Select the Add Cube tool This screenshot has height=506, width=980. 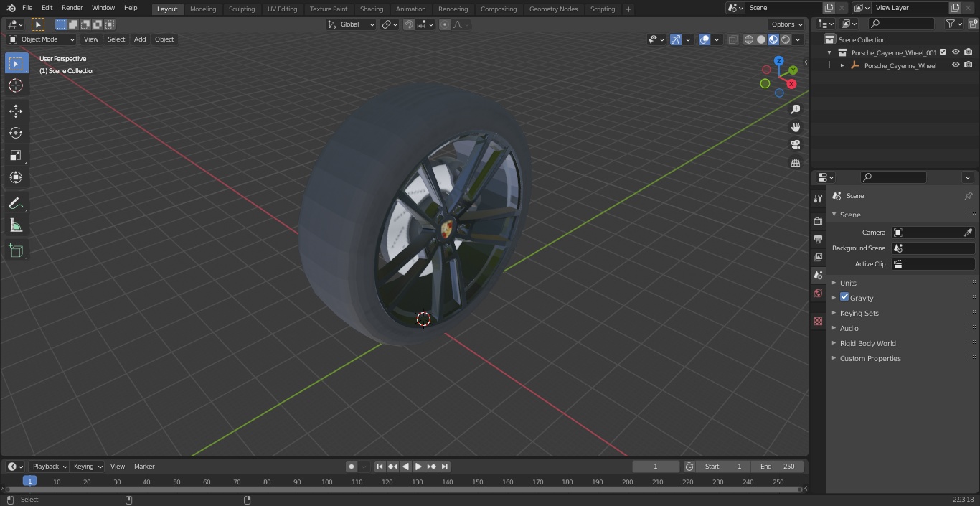(x=16, y=251)
